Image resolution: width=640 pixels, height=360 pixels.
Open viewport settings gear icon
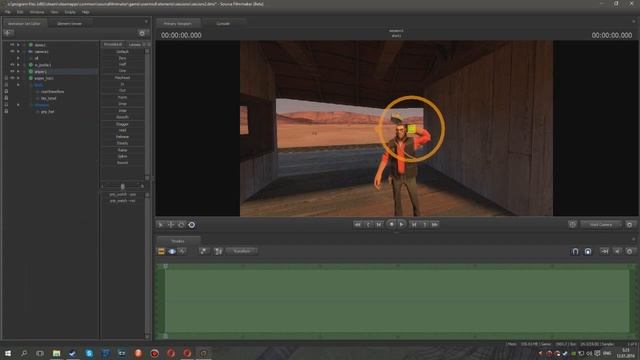pyautogui.click(x=630, y=225)
